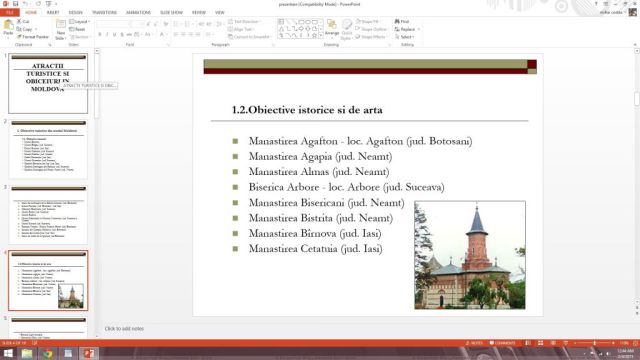Open Ribbon Display Options

606,4
